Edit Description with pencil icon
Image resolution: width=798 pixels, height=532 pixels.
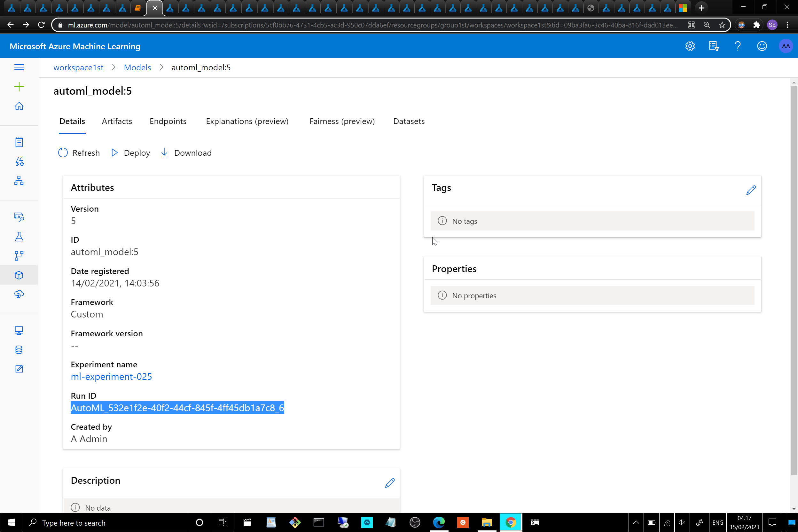click(390, 483)
